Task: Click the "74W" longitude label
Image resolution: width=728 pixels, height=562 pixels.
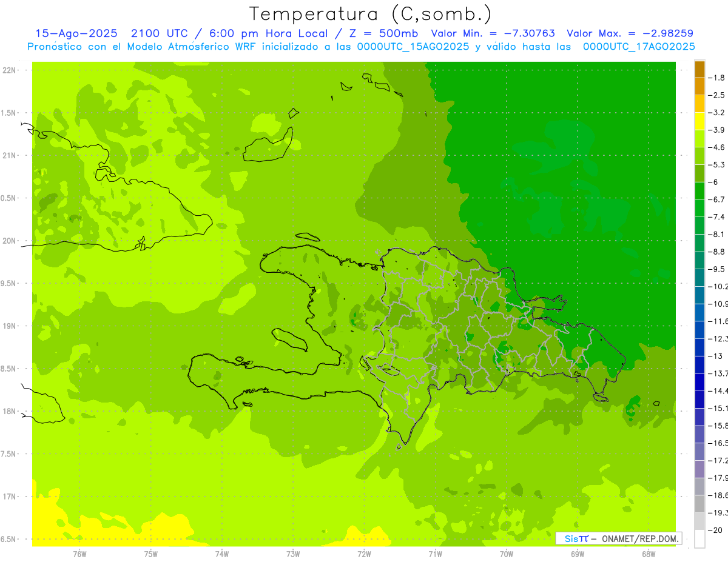Action: (221, 554)
